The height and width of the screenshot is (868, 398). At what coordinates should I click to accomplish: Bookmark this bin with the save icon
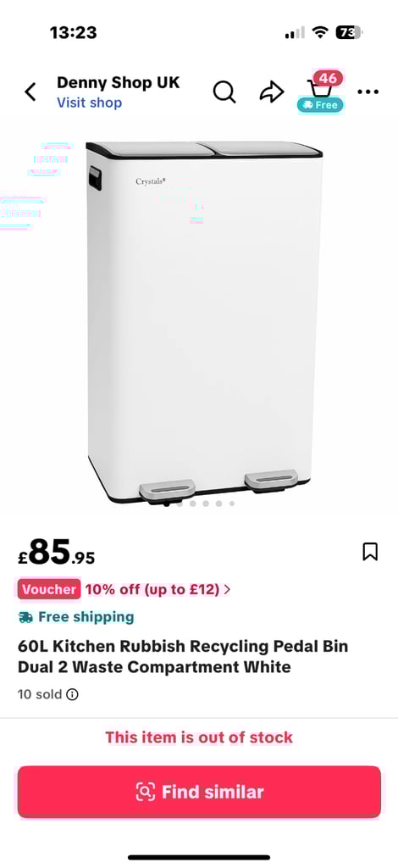tap(370, 551)
